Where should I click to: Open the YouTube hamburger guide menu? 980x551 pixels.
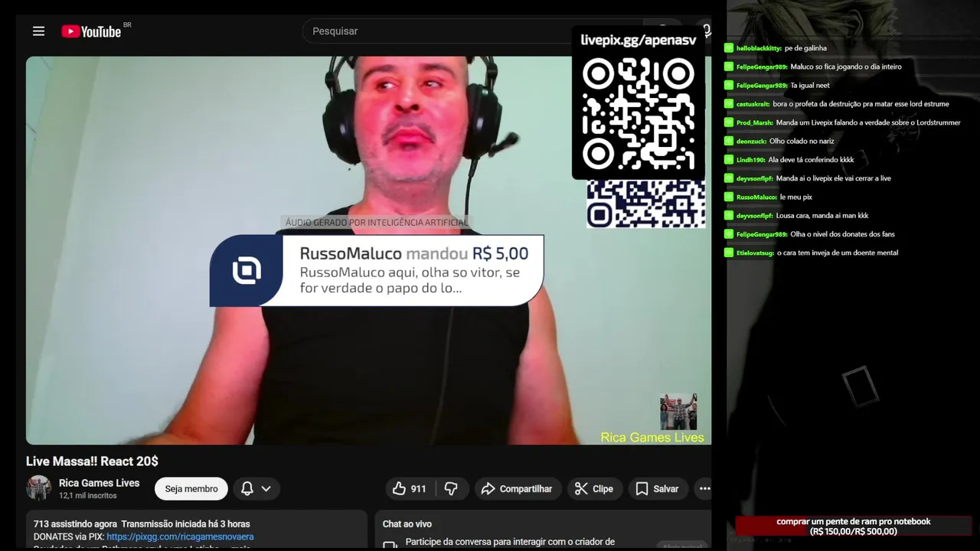point(38,31)
